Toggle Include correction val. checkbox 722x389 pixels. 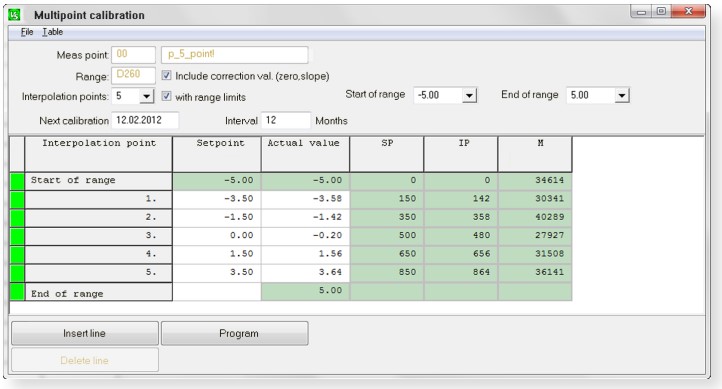pyautogui.click(x=166, y=75)
